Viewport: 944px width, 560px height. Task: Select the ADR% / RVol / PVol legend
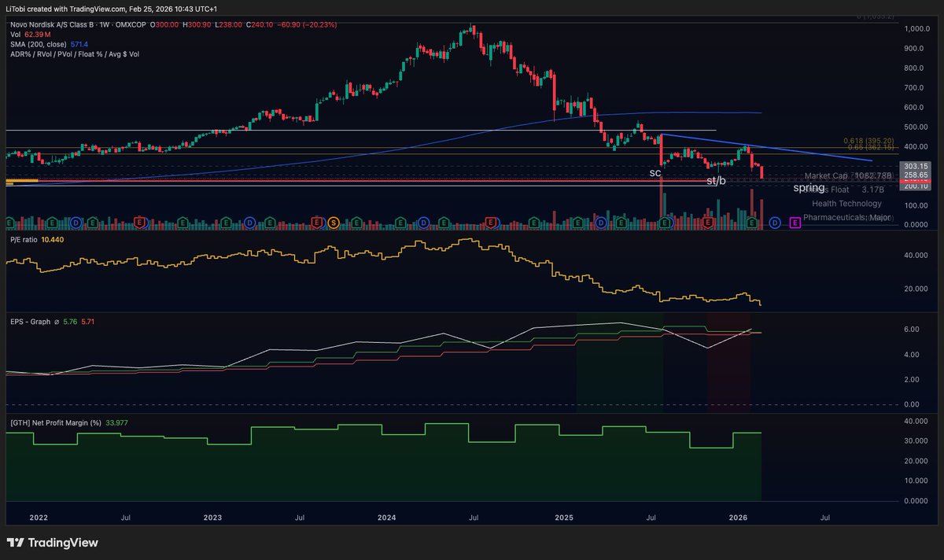click(x=73, y=55)
